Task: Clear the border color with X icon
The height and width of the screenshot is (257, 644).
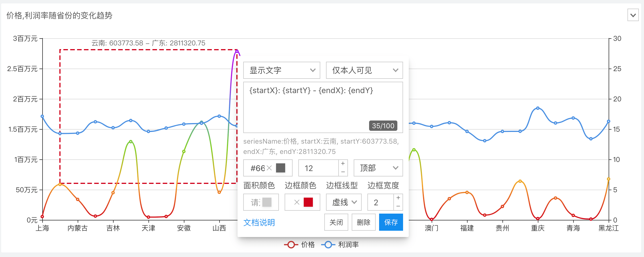Action: [297, 202]
